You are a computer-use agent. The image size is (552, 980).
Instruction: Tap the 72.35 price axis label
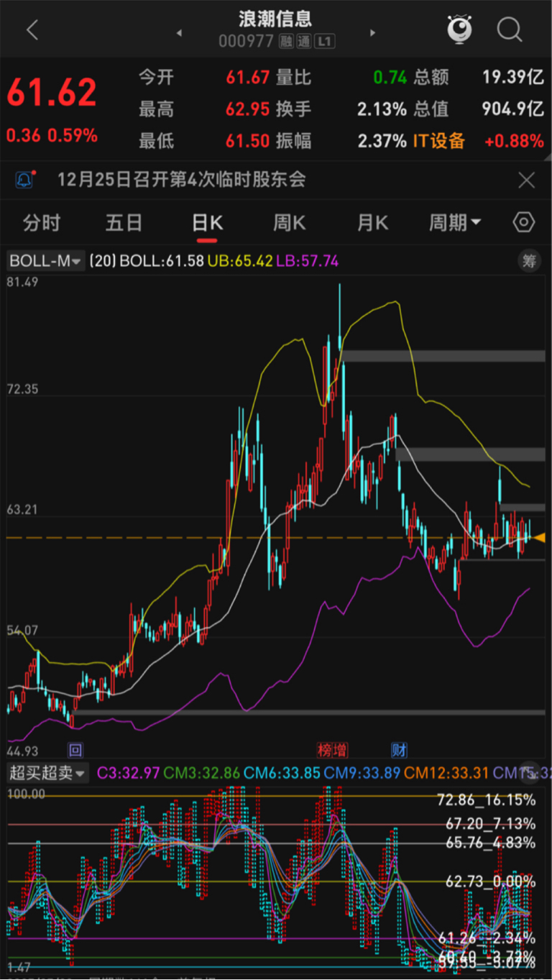click(x=22, y=390)
